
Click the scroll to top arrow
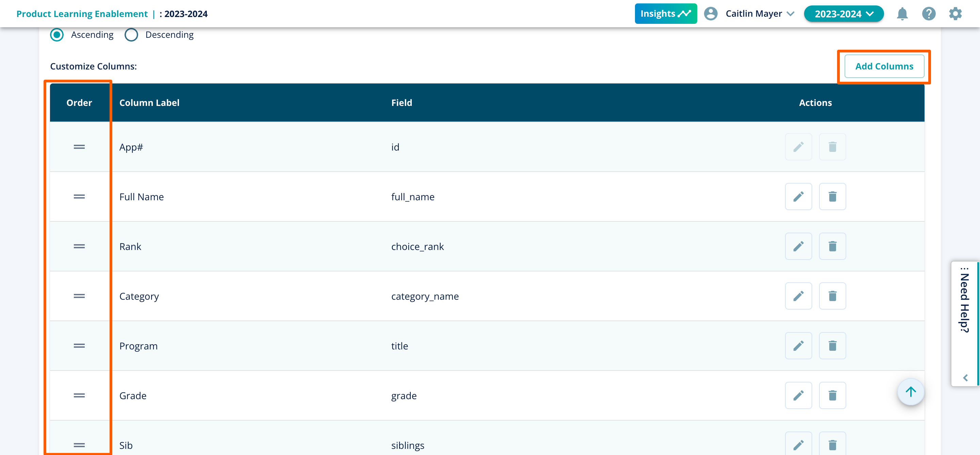(x=910, y=391)
